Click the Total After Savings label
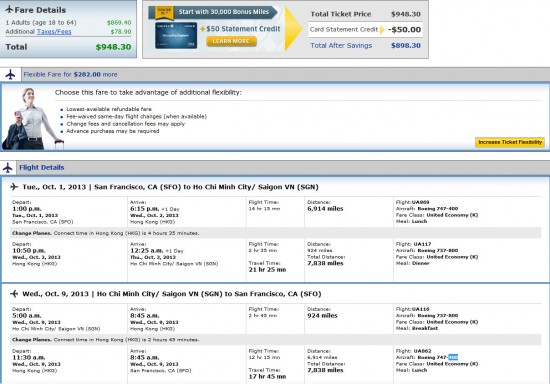The width and height of the screenshot is (550, 384). click(x=341, y=46)
